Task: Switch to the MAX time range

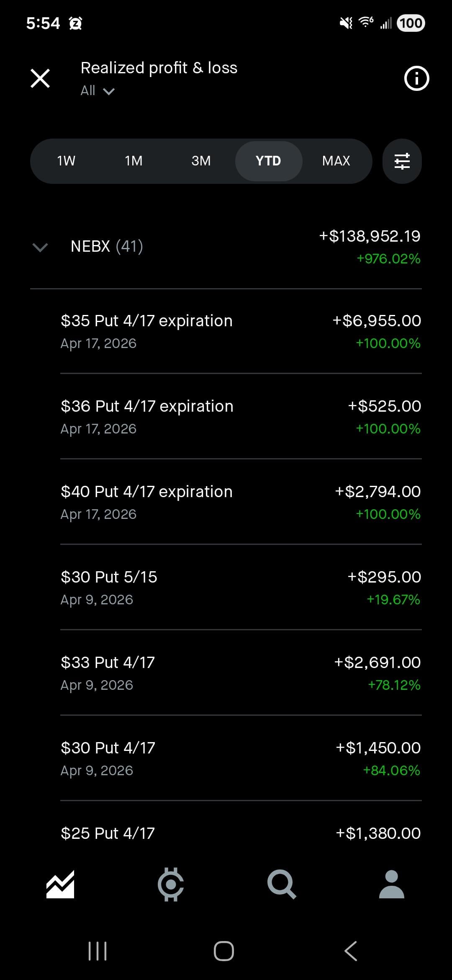Action: (336, 161)
